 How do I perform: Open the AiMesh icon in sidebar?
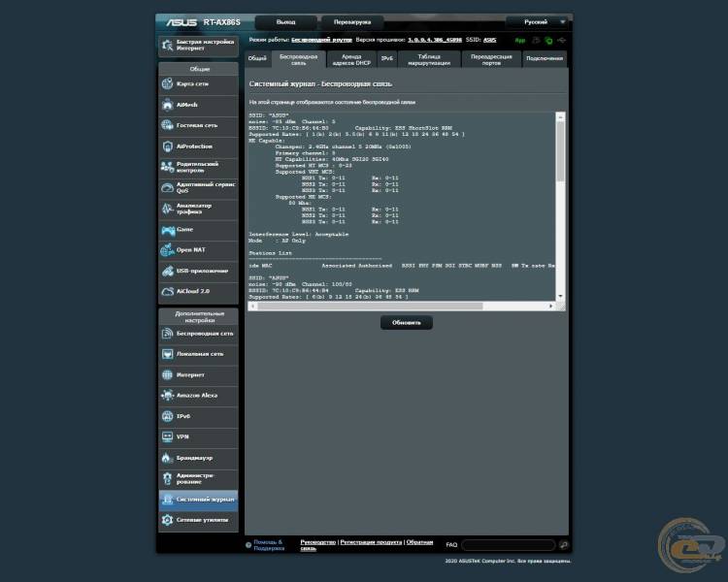point(167,105)
